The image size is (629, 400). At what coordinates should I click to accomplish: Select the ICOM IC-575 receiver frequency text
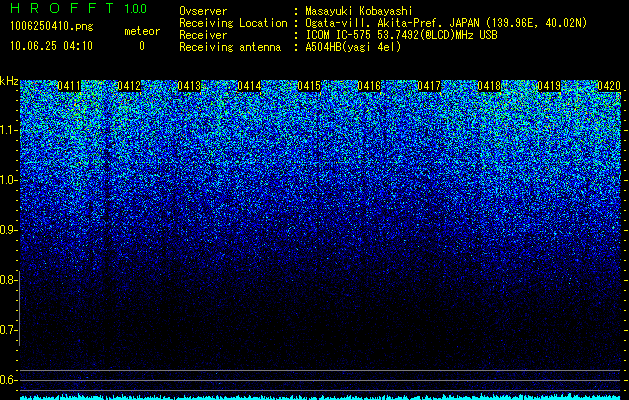(x=401, y=35)
